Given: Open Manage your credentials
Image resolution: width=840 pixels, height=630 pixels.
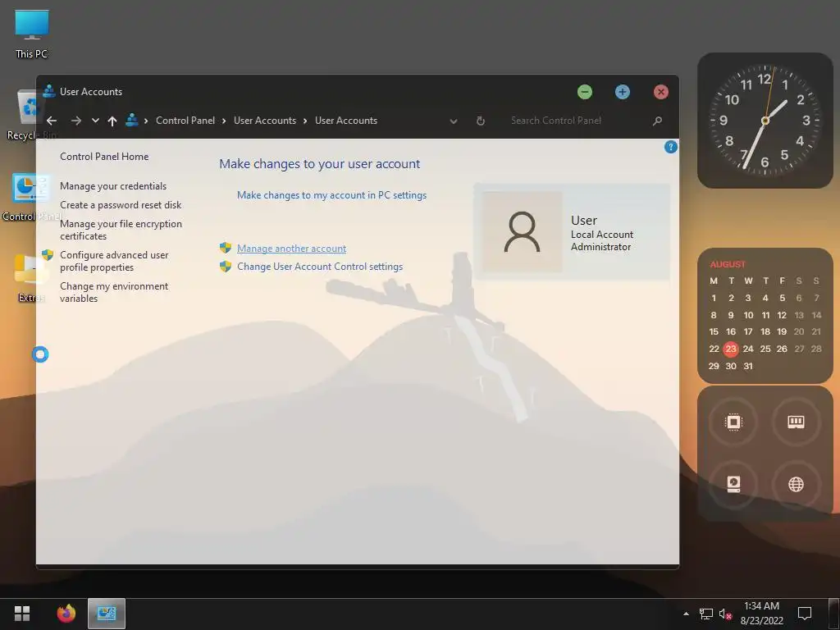Looking at the screenshot, I should coord(113,186).
